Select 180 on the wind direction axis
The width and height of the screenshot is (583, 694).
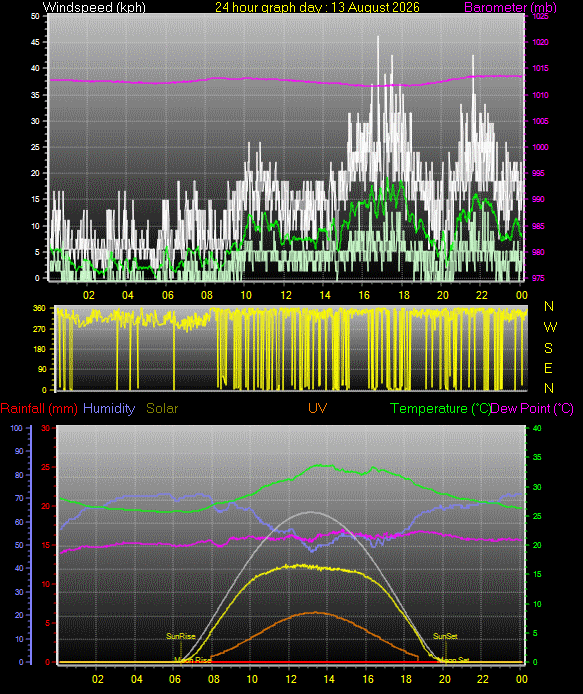40,349
